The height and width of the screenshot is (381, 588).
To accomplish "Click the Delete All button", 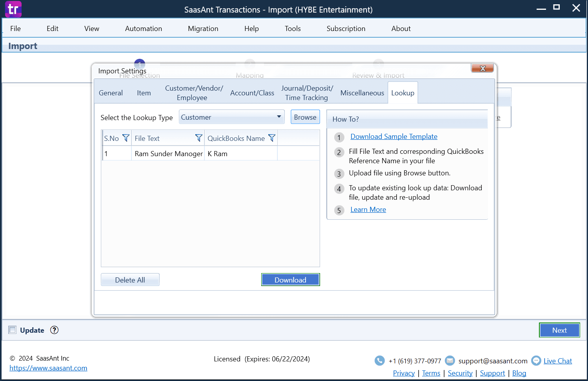I will pos(130,280).
